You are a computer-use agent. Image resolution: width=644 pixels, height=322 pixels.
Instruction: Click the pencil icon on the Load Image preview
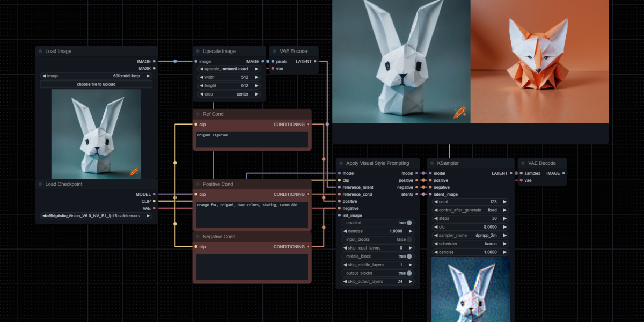pos(134,172)
